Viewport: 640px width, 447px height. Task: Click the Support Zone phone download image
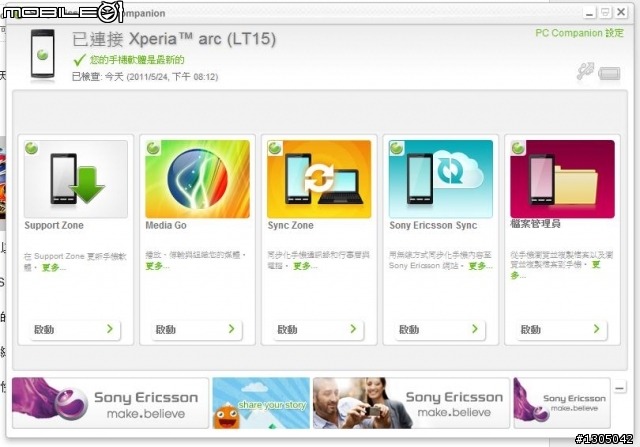point(76,179)
